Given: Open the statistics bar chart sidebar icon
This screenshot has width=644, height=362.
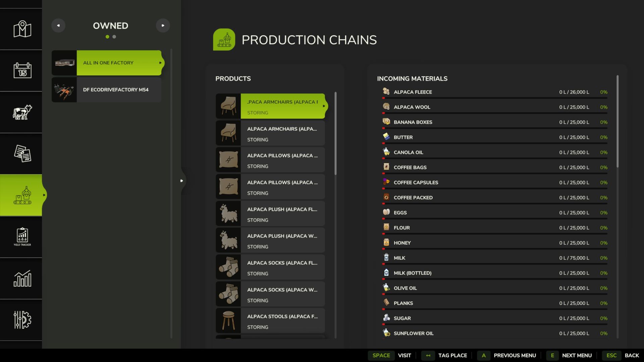Looking at the screenshot, I should click(22, 278).
